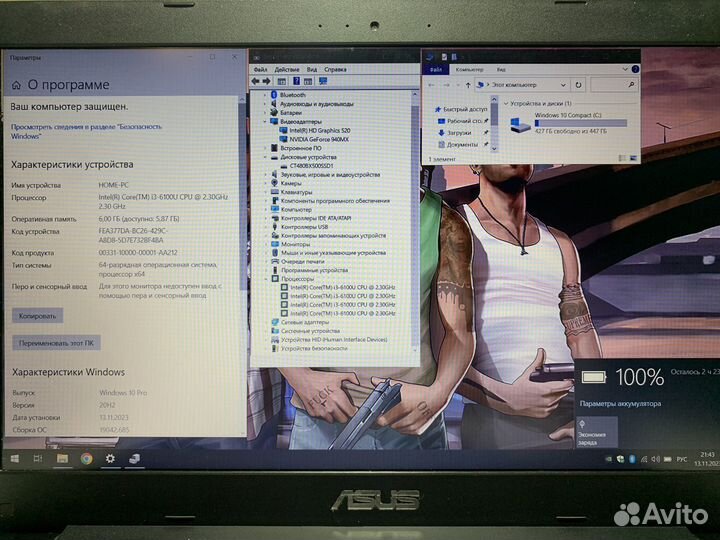Expand Аудиовходы и аудиовыходы category
The height and width of the screenshot is (540, 720).
(x=265, y=104)
